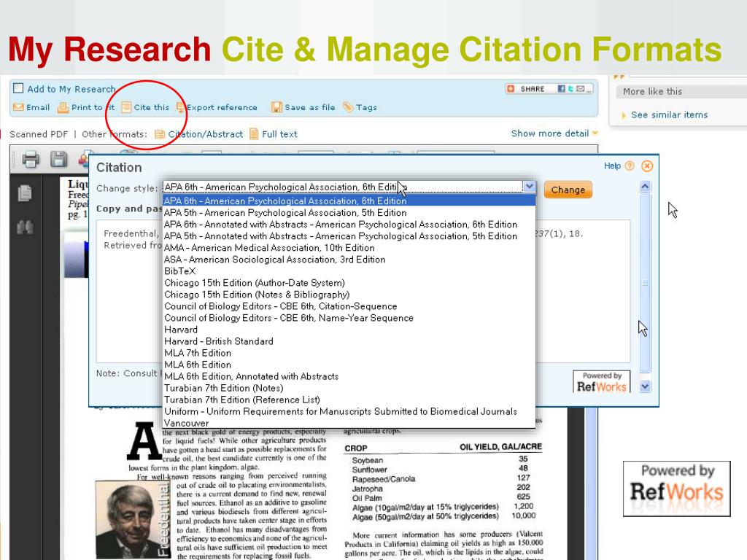Select CBE 6th, Citation-Sequence style
747x560 pixels.
click(x=349, y=306)
